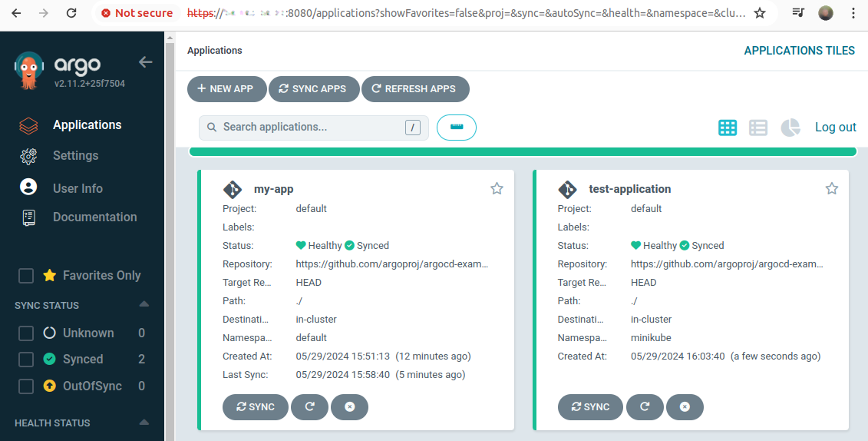Open Settings from the sidebar
This screenshot has height=441, width=868.
coord(75,156)
